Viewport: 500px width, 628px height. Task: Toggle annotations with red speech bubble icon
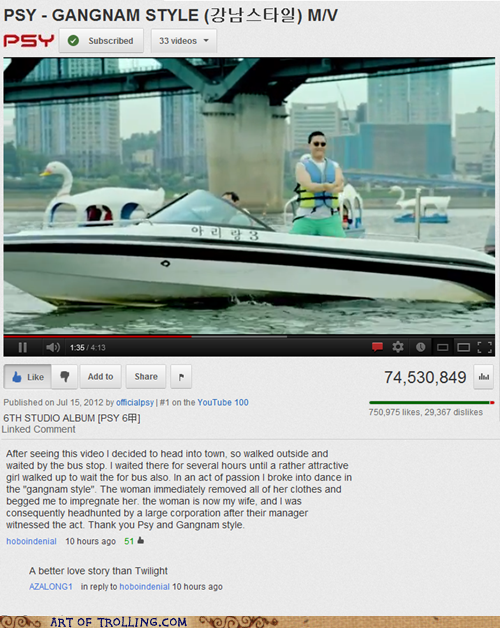coord(377,347)
